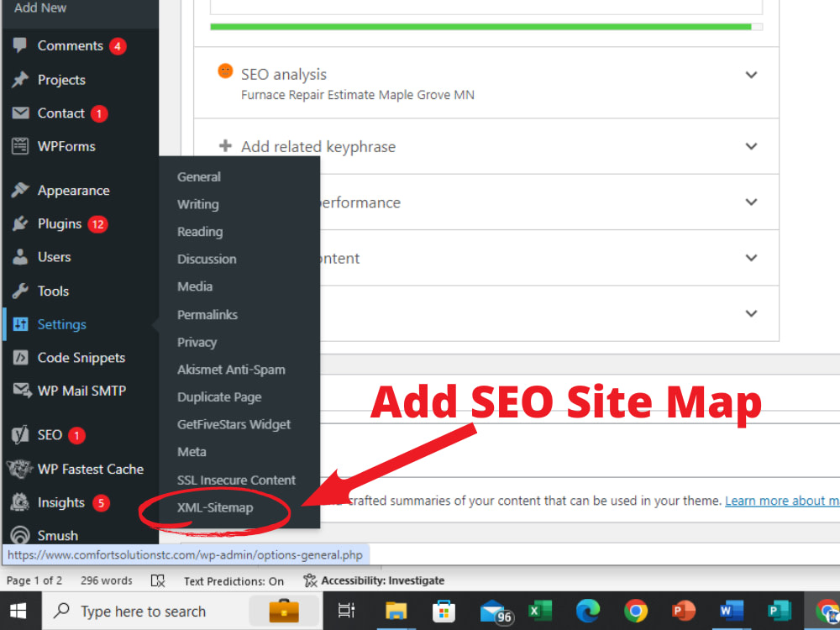This screenshot has width=840, height=630.
Task: Click the Settings sliders icon
Action: pos(20,324)
